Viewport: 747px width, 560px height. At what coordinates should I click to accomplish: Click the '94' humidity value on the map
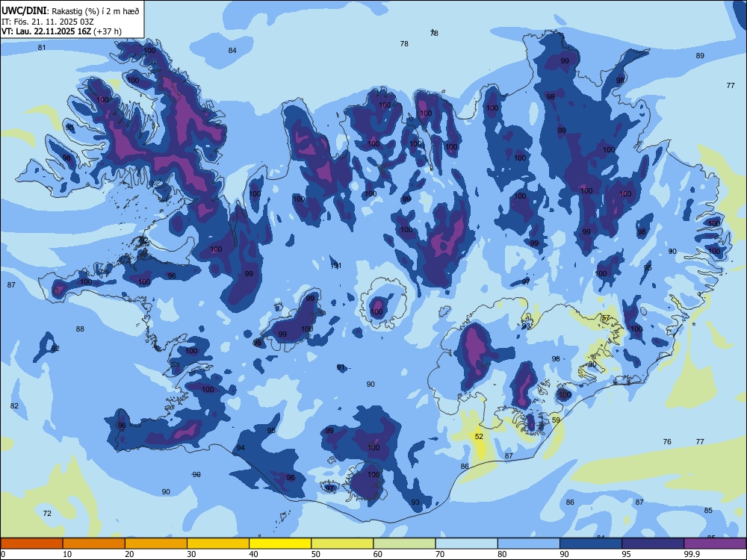(241, 447)
